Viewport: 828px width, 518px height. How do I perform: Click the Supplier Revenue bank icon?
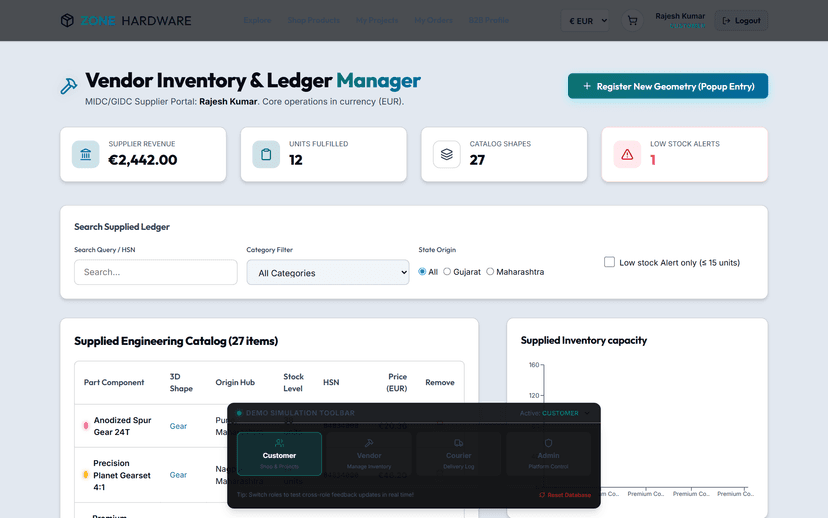click(x=86, y=154)
